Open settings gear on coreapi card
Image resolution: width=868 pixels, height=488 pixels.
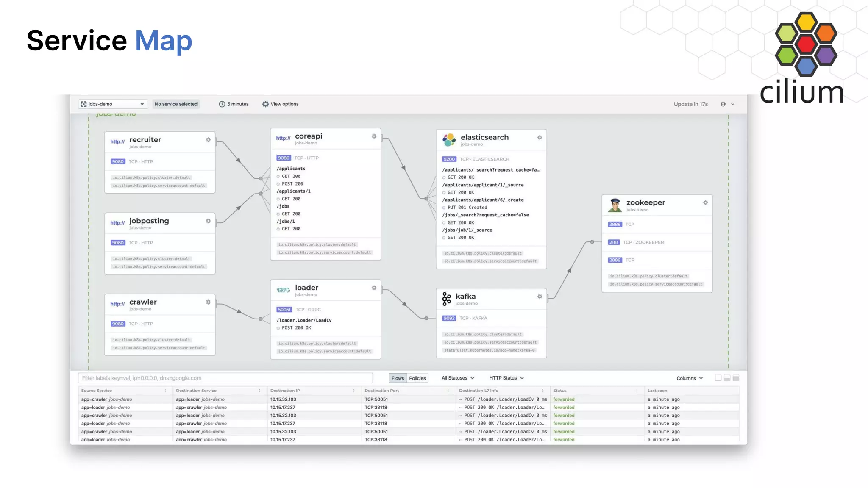coord(374,136)
